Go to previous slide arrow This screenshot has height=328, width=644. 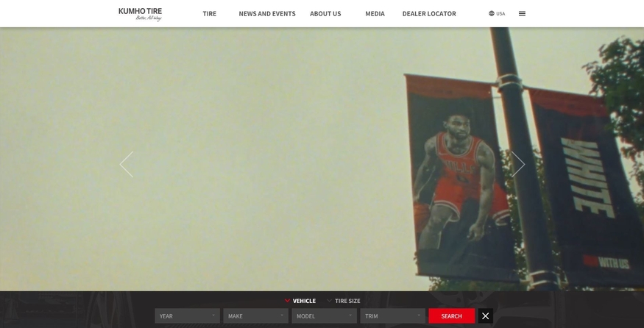tap(127, 164)
